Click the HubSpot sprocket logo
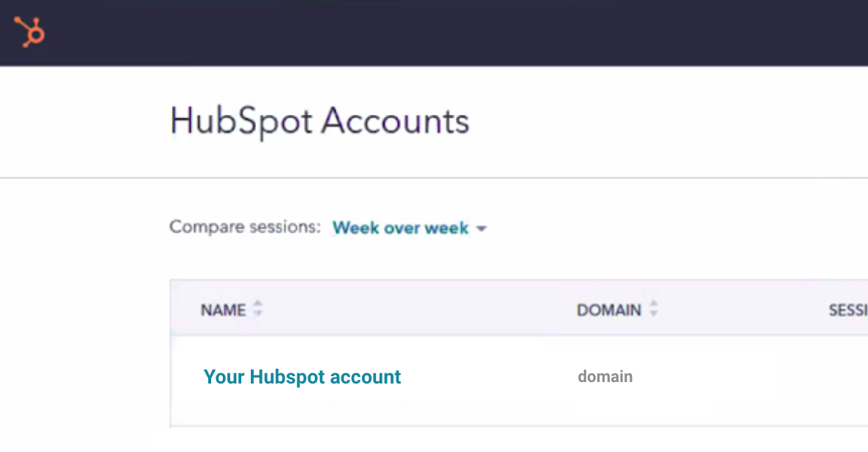The width and height of the screenshot is (868, 452). 29,32
